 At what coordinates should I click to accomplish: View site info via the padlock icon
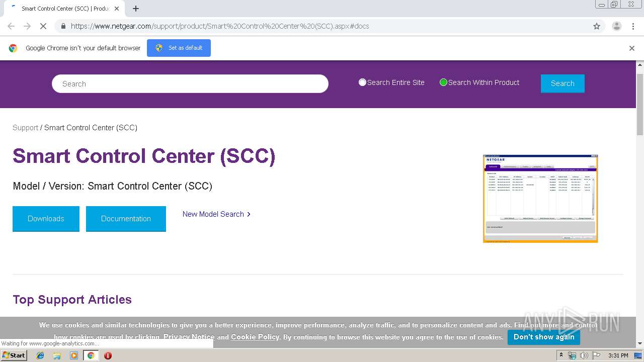(63, 26)
